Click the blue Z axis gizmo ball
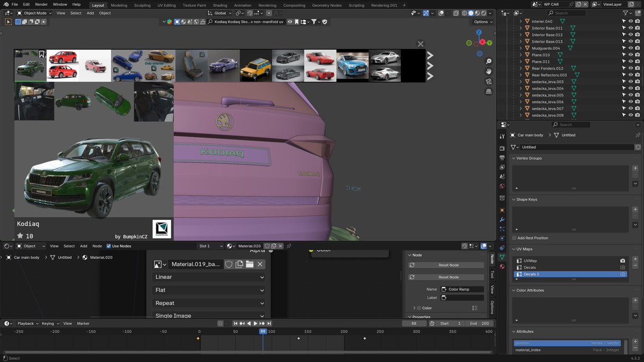Image resolution: width=644 pixels, height=362 pixels. tap(479, 33)
